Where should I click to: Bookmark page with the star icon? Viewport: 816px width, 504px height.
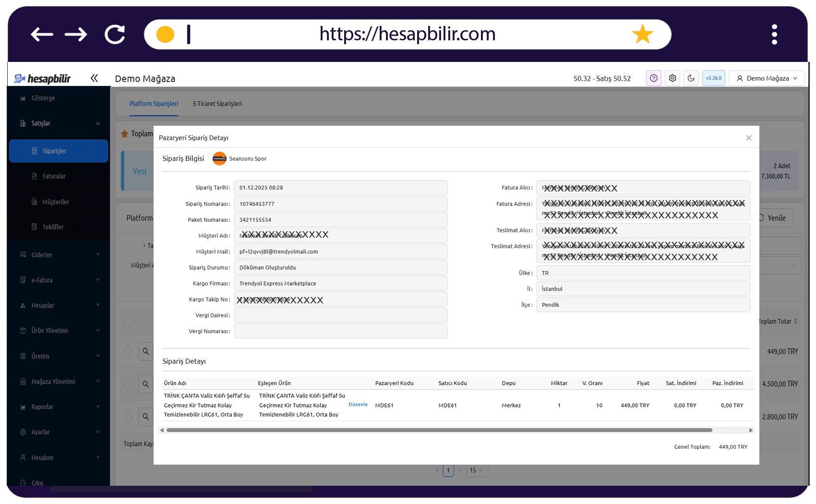[642, 34]
